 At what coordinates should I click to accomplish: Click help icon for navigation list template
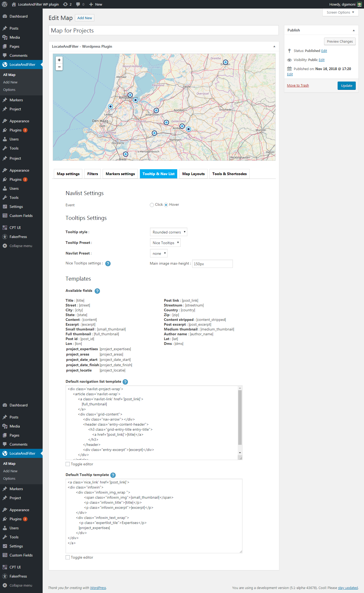(x=125, y=382)
